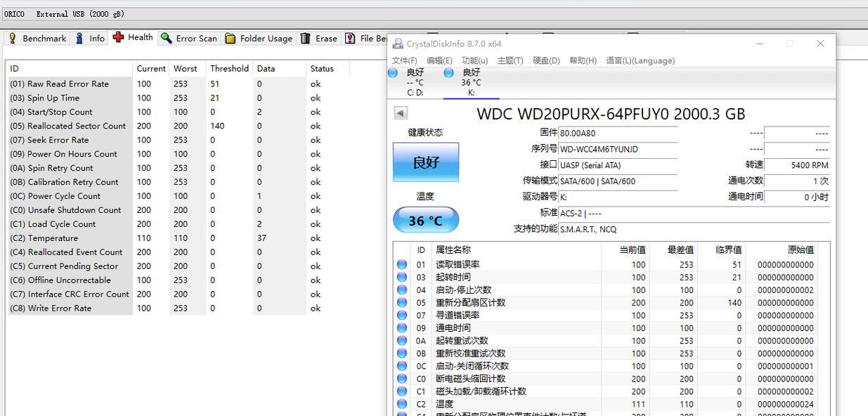
Task: Click the previous-disk left arrow button
Action: [x=400, y=112]
